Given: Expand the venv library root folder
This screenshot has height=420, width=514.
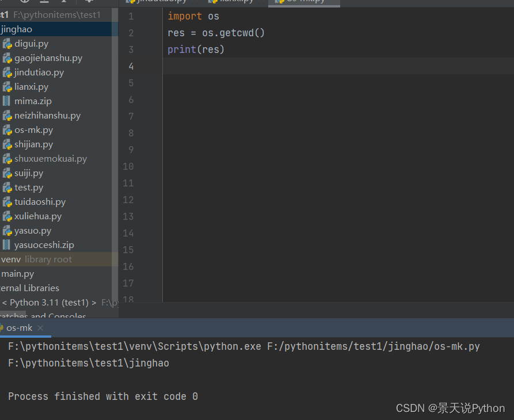Looking at the screenshot, I should click(x=11, y=259).
